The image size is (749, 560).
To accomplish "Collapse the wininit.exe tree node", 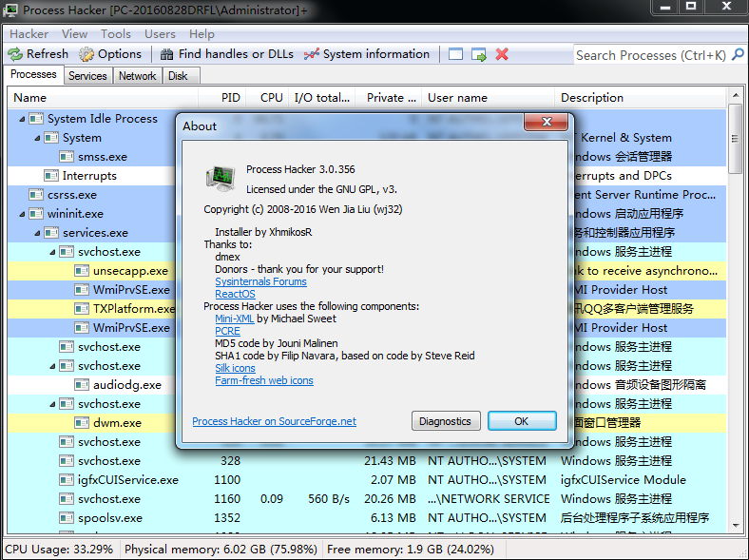I will [x=22, y=214].
